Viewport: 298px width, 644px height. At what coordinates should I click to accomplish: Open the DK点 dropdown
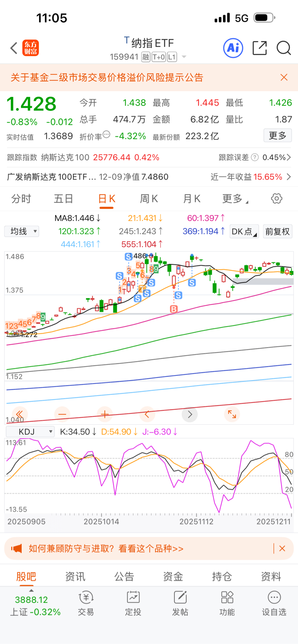[x=244, y=232]
